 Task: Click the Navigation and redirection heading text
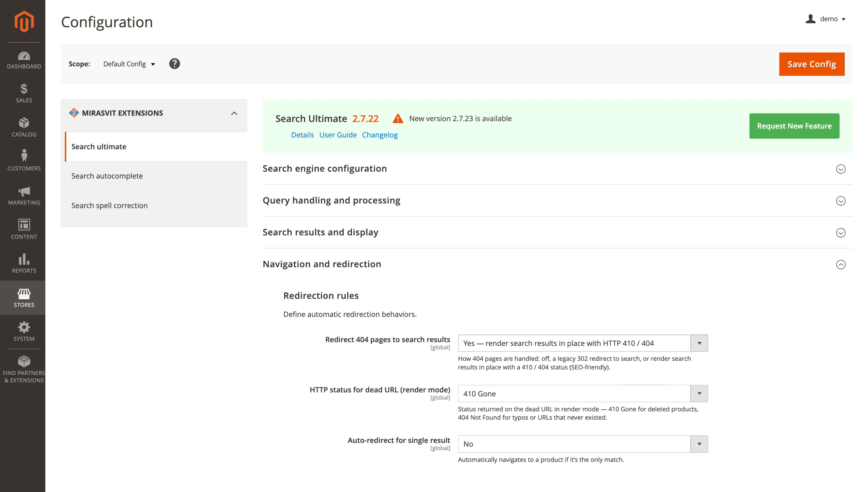coord(322,264)
